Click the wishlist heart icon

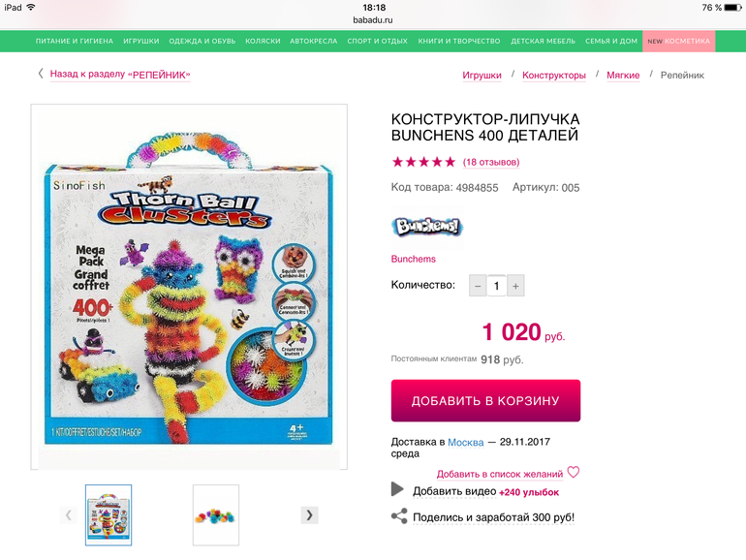tap(574, 472)
